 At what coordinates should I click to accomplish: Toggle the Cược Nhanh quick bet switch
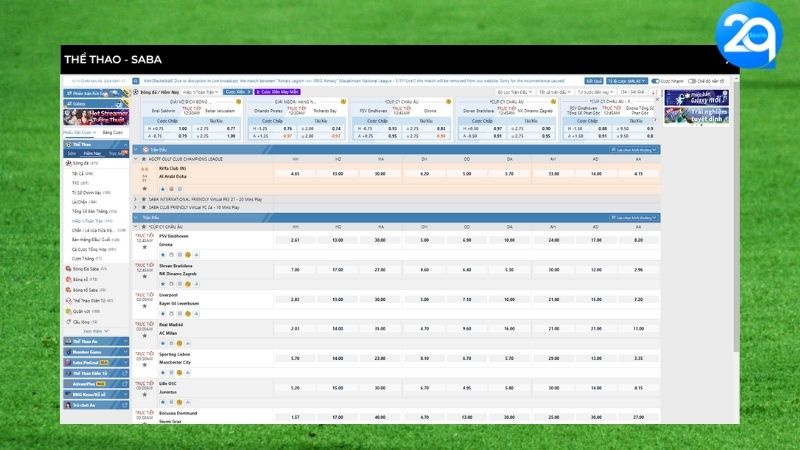pyautogui.click(x=656, y=81)
